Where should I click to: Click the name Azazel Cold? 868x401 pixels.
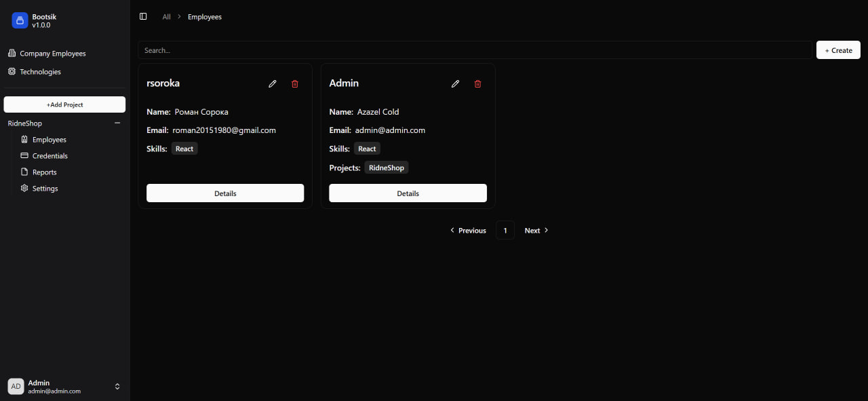tap(378, 112)
